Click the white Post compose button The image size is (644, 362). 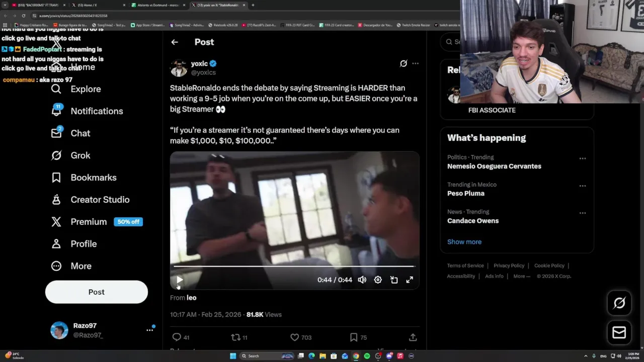click(97, 292)
